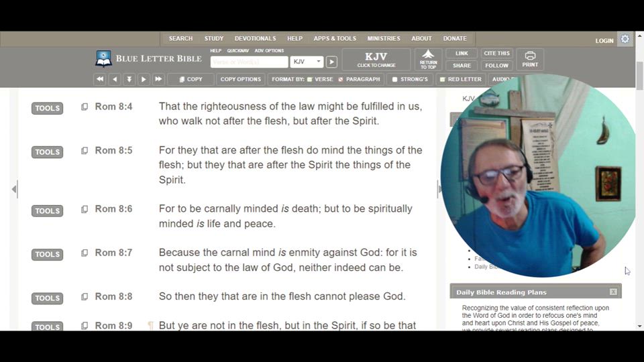Screen dimensions: 644x362
Task: Click the Return to Top arrow icon
Action: [428, 59]
